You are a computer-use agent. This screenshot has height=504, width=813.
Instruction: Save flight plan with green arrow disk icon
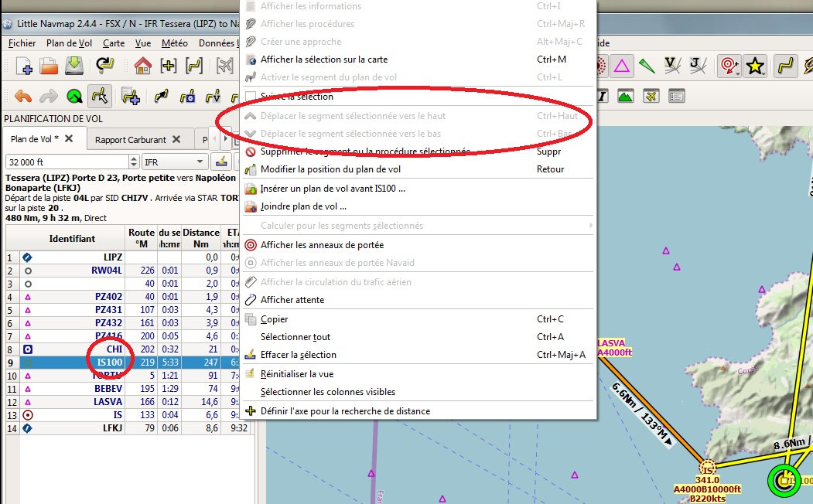[74, 66]
